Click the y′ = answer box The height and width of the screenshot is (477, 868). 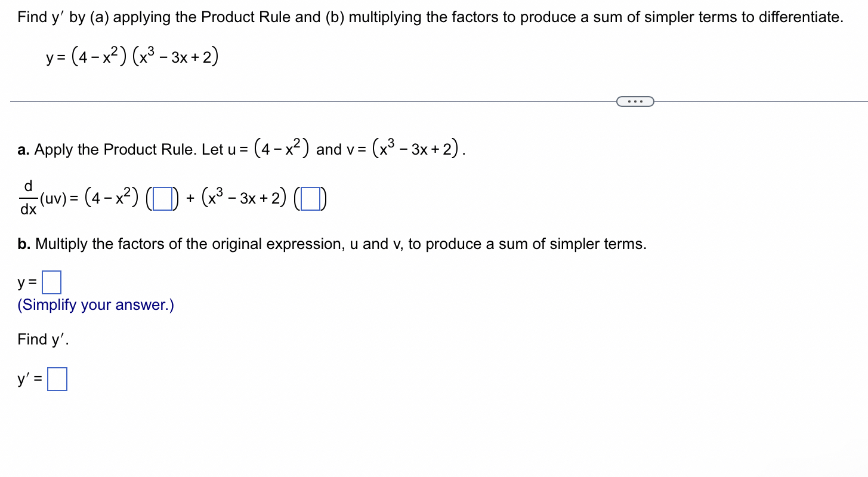click(x=57, y=378)
